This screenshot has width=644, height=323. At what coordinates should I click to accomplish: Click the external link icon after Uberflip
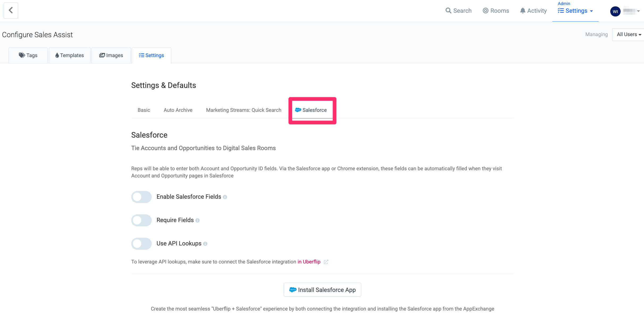(326, 262)
